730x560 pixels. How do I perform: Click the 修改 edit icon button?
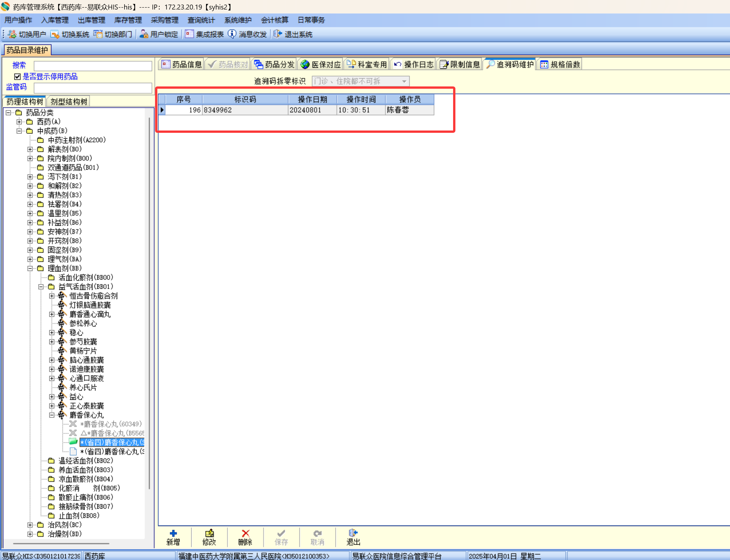[209, 533]
